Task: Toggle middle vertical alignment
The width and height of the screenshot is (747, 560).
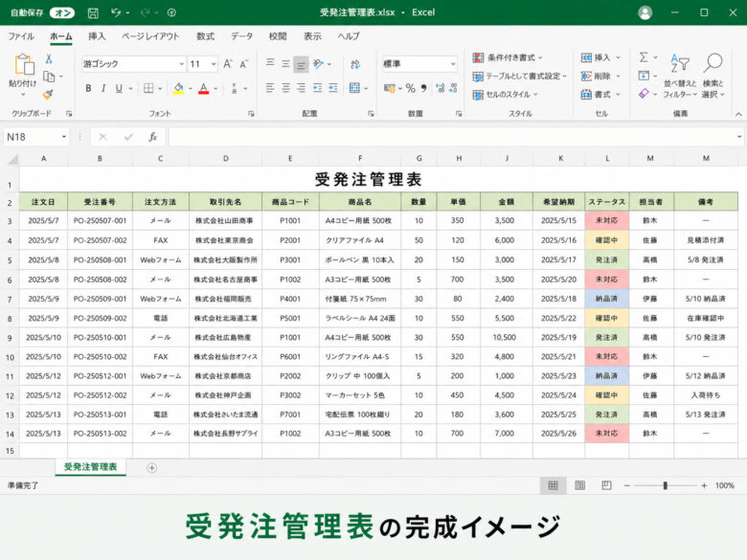Action: [285, 64]
